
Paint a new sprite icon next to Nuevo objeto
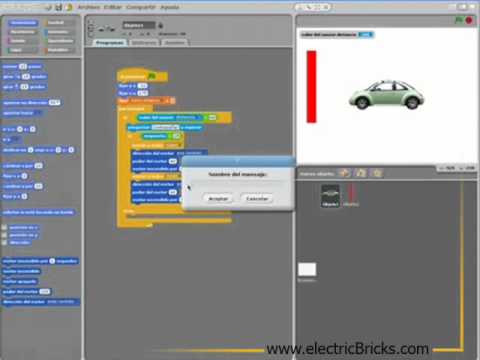pos(345,173)
